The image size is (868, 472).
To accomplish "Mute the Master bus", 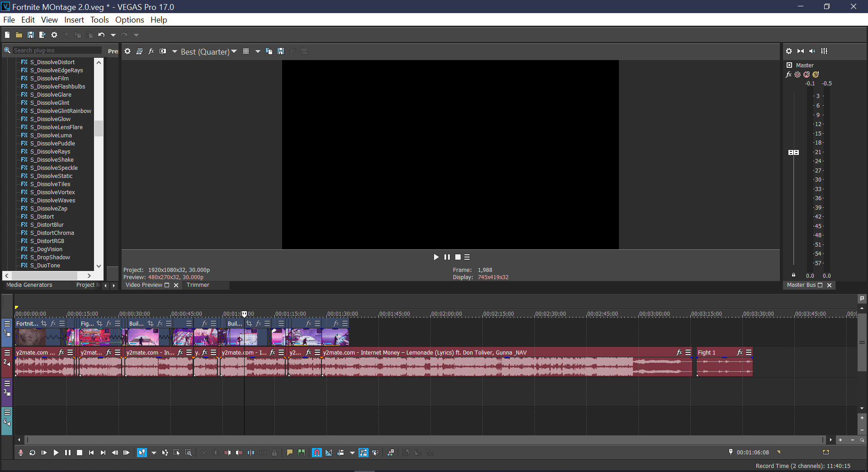I will 806,75.
